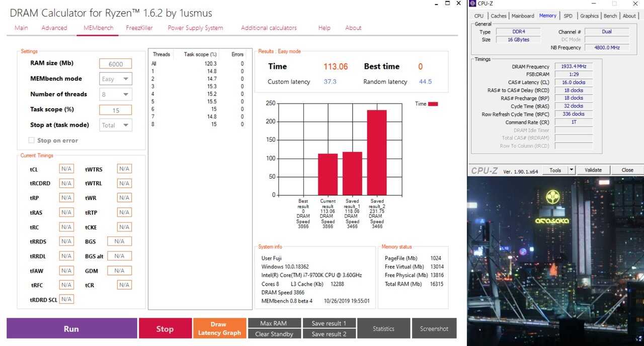Click the tCR field
The width and height of the screenshot is (644, 346).
click(124, 285)
